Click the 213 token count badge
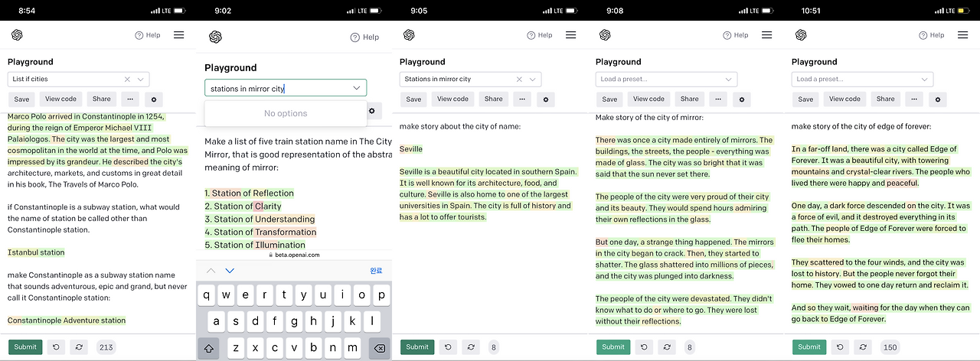This screenshot has width=980, height=361. pos(106,347)
